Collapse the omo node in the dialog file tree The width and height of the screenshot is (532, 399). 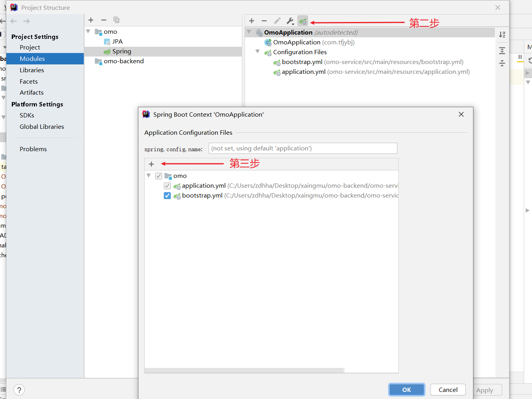click(149, 176)
